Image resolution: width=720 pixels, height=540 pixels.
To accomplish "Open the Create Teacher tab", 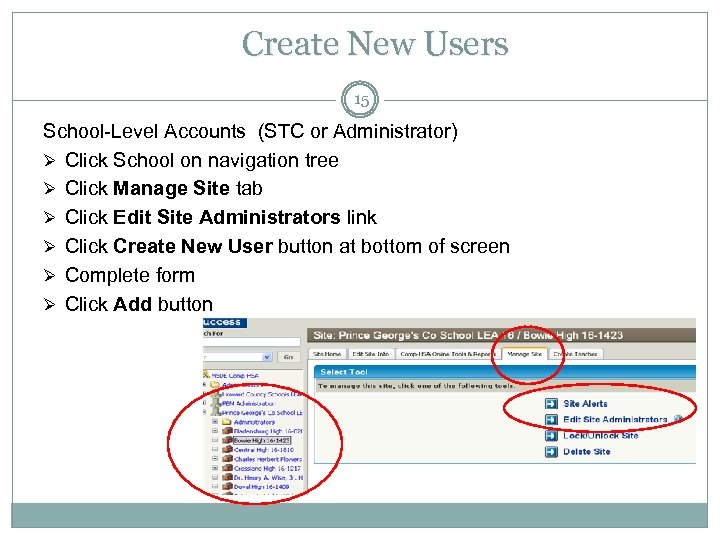I will point(575,354).
